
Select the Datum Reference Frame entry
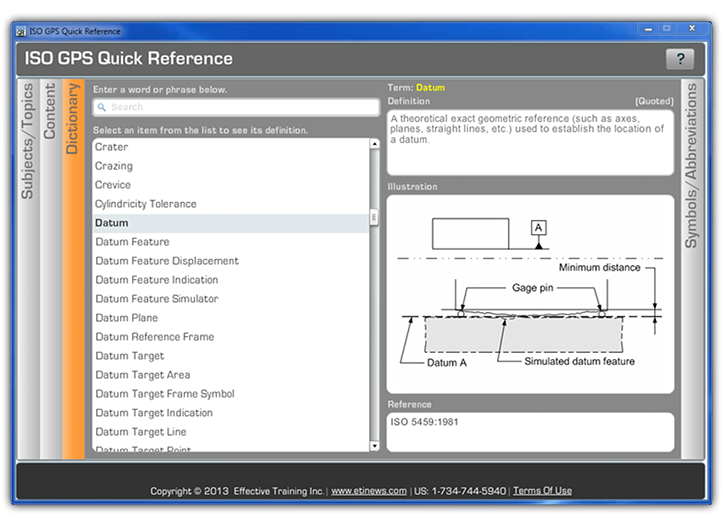[154, 337]
